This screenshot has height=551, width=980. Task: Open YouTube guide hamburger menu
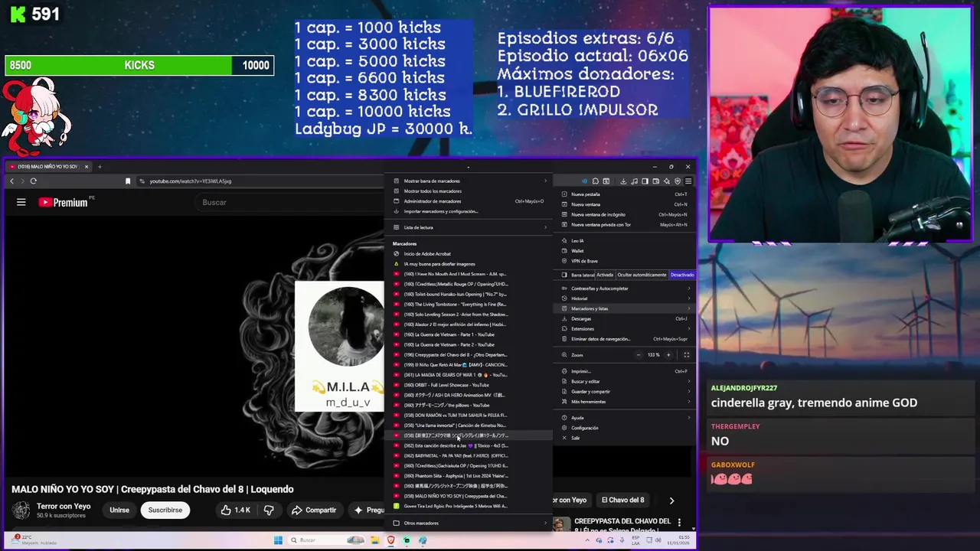coord(21,202)
